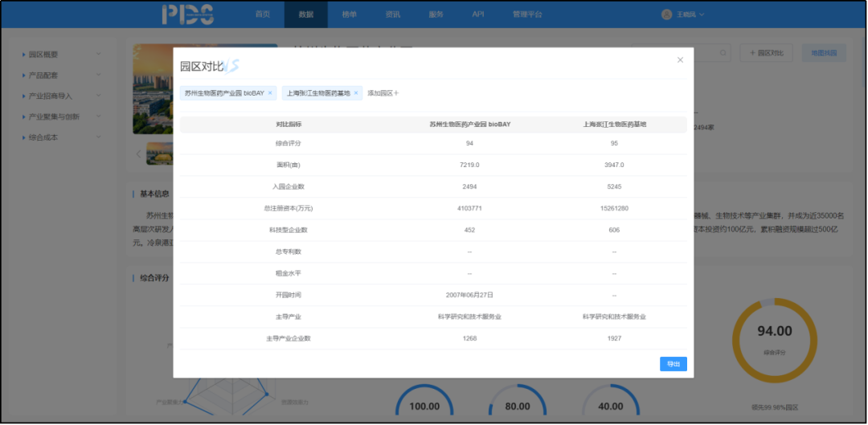Screen dimensions: 868x425
Task: Expand 园区概要 sidebar section
Action: coord(61,55)
